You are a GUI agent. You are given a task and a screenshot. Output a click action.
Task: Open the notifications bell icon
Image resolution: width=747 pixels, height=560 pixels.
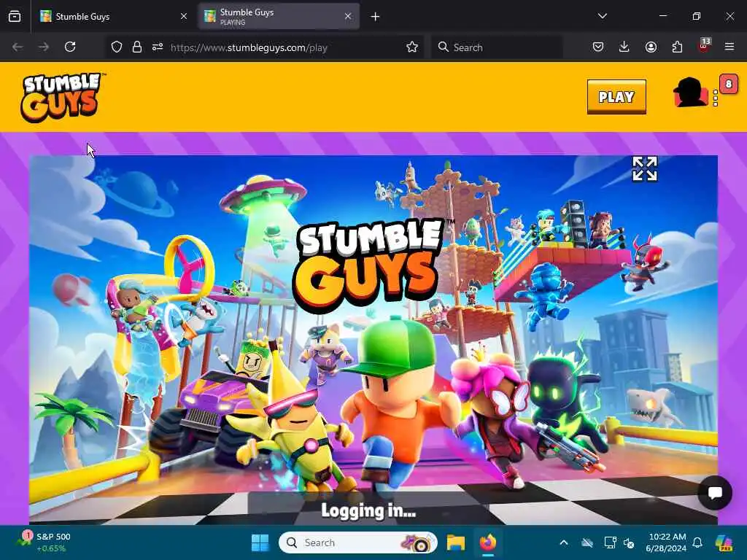(x=697, y=542)
